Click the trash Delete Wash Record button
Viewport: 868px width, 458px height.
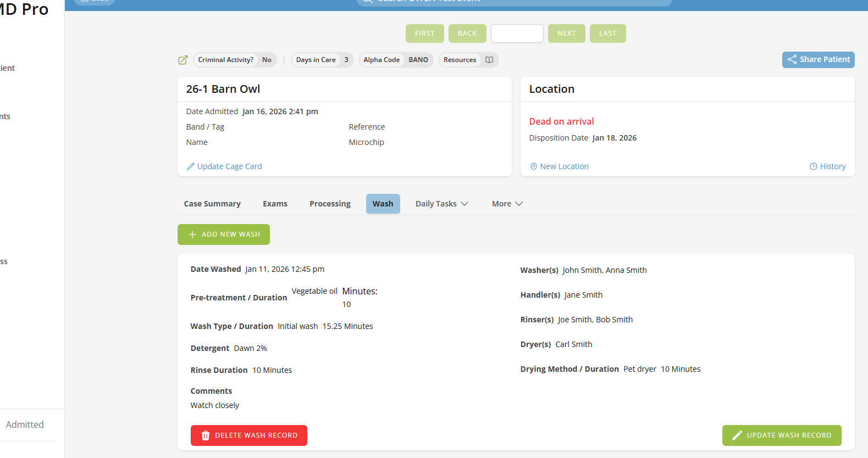click(x=249, y=435)
